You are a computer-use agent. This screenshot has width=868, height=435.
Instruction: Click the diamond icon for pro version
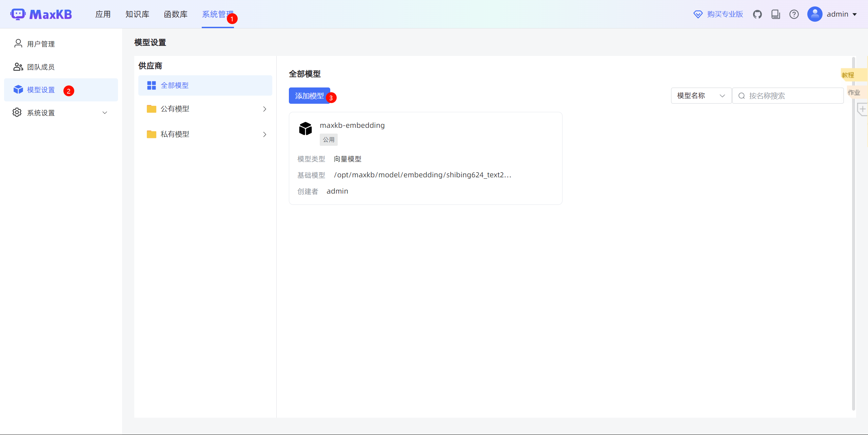698,14
